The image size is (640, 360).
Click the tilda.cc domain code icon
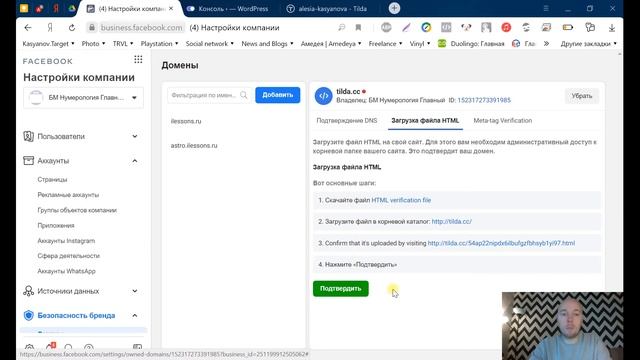coord(323,96)
